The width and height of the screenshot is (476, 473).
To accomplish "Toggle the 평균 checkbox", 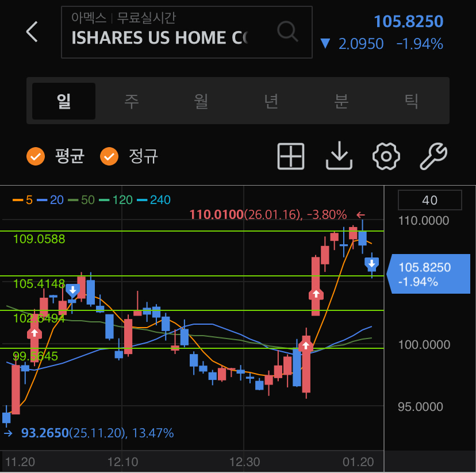I will 36,156.
